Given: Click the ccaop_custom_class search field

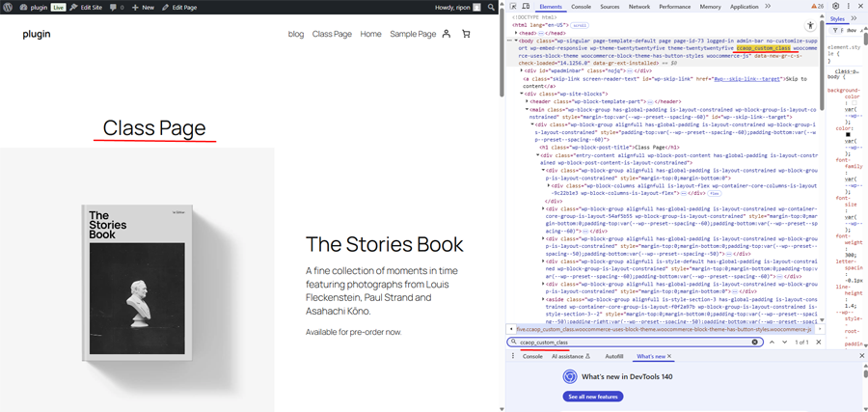Looking at the screenshot, I should (x=635, y=343).
